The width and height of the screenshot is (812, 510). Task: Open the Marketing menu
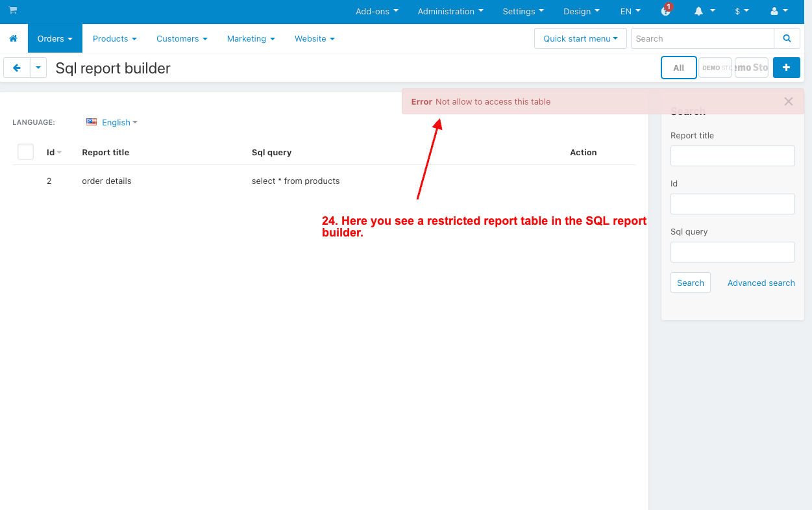point(251,39)
